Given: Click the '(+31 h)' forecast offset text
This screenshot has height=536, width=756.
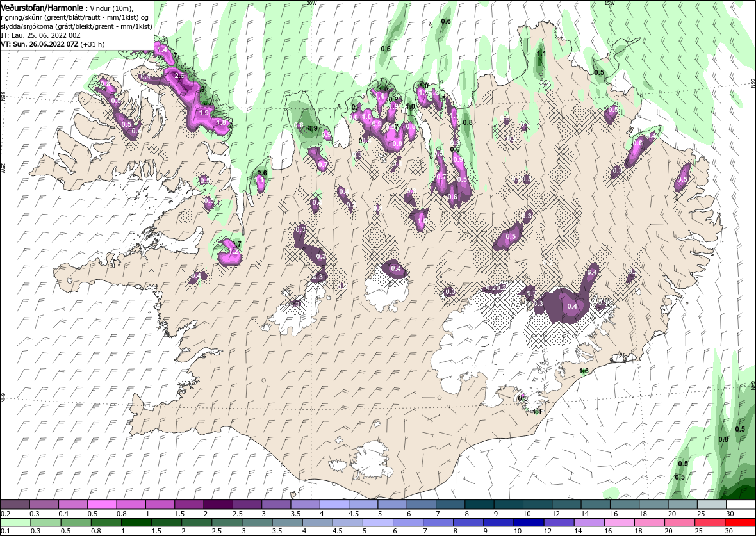Looking at the screenshot, I should (x=92, y=44).
